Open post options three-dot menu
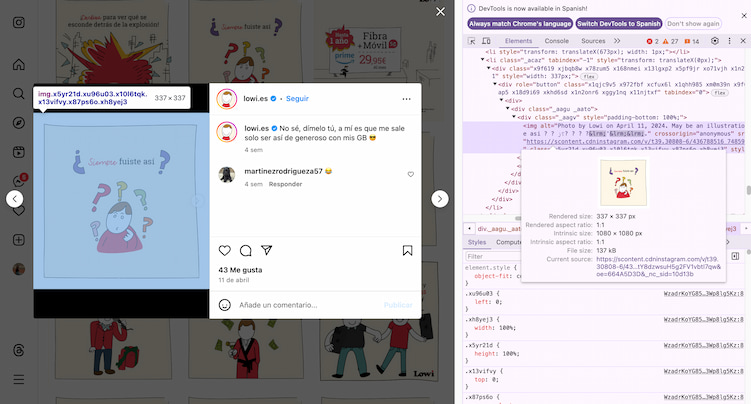The height and width of the screenshot is (404, 751). click(x=406, y=99)
